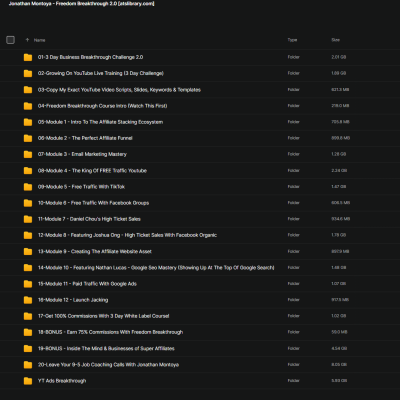Open folder icon for 02-Growing On YouTube Live Training
The height and width of the screenshot is (400, 400).
(x=28, y=73)
